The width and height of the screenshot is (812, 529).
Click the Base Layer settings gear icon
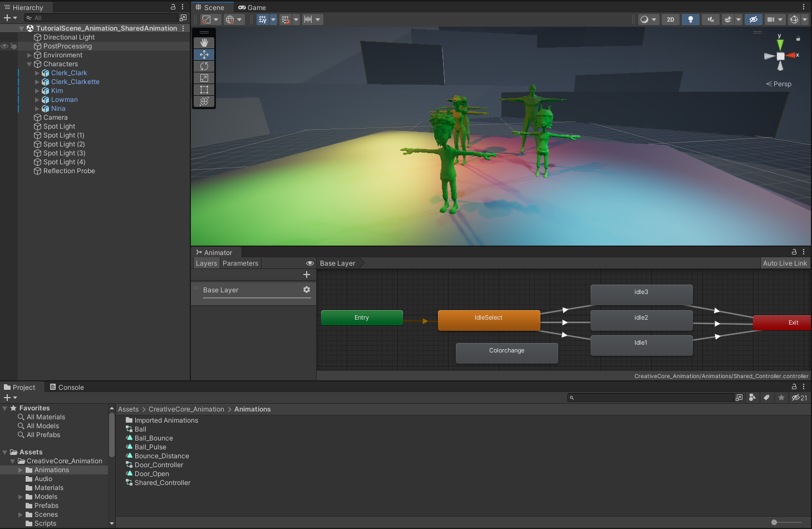307,290
